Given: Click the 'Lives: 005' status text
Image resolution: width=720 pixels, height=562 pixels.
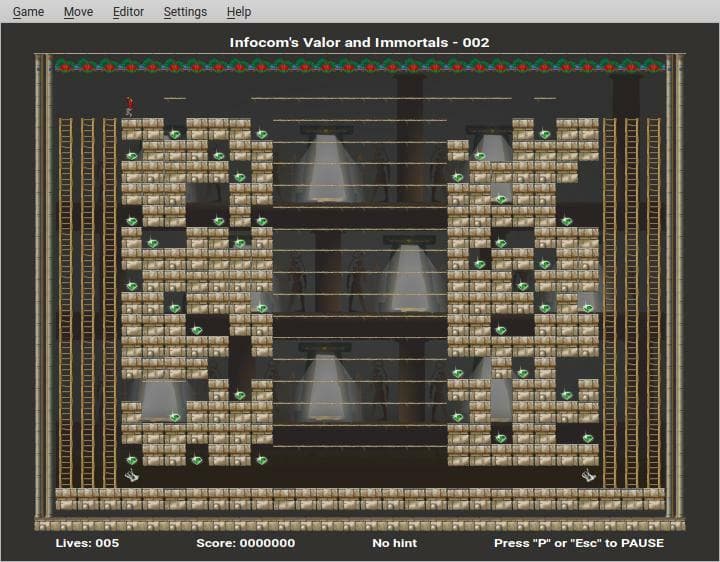Looking at the screenshot, I should tap(87, 543).
